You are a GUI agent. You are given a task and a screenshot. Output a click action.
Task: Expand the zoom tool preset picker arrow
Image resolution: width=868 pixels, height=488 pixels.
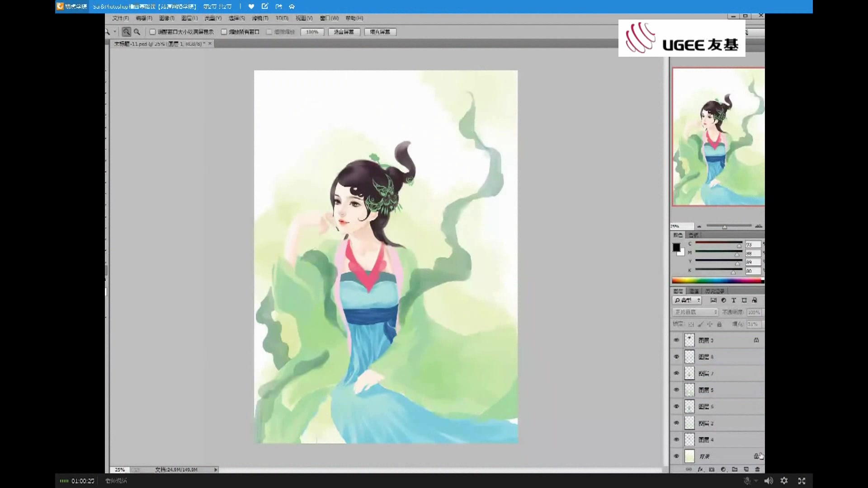115,32
